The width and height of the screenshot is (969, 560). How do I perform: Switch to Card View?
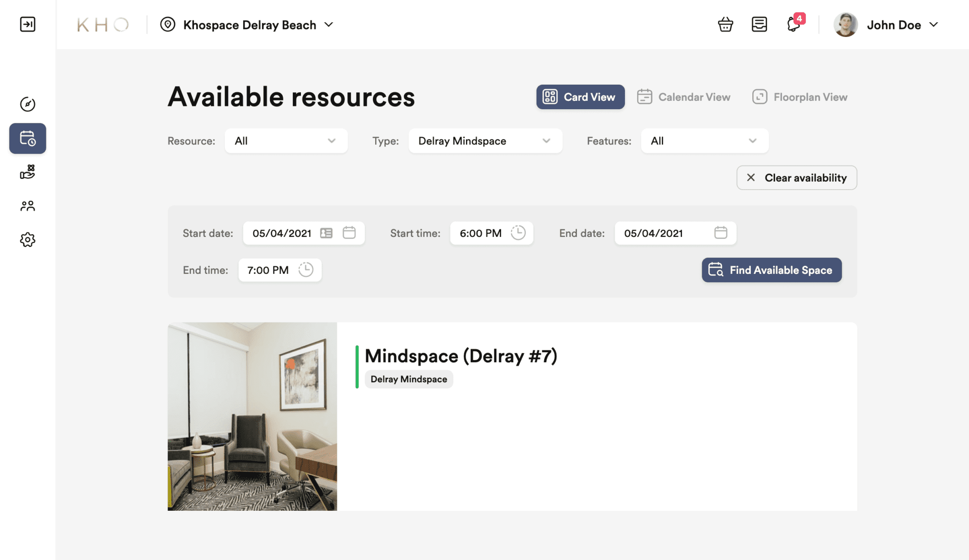pos(580,97)
